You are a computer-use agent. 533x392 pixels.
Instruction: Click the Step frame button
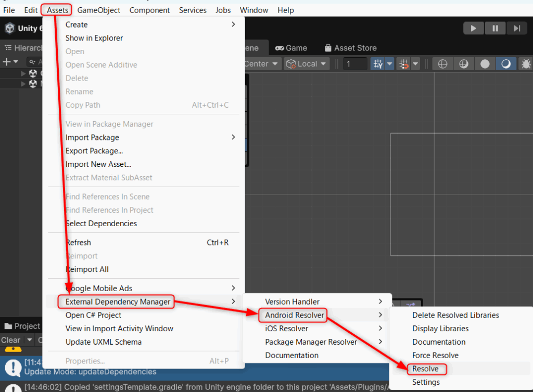(517, 28)
